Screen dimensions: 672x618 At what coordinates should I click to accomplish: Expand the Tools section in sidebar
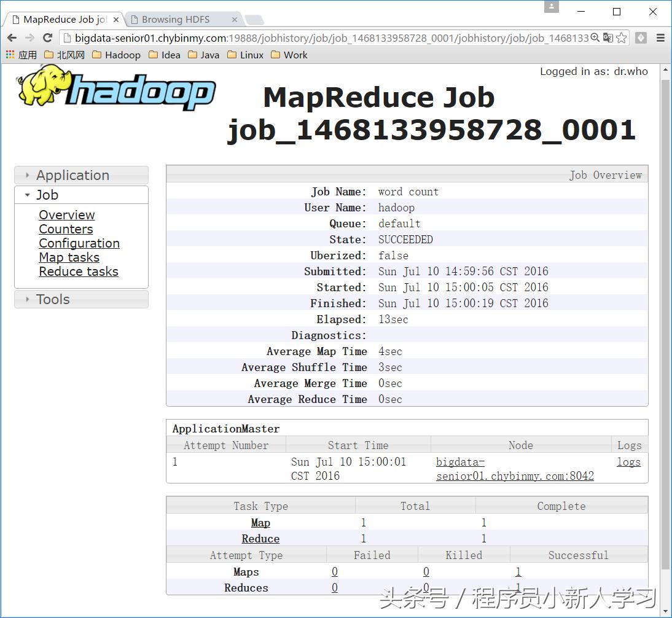53,299
